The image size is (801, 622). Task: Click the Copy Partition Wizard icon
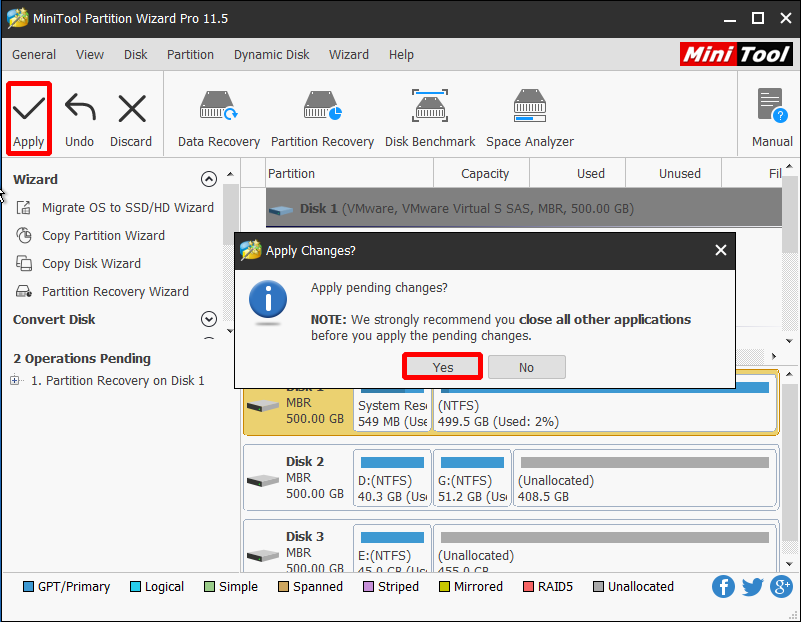click(23, 235)
